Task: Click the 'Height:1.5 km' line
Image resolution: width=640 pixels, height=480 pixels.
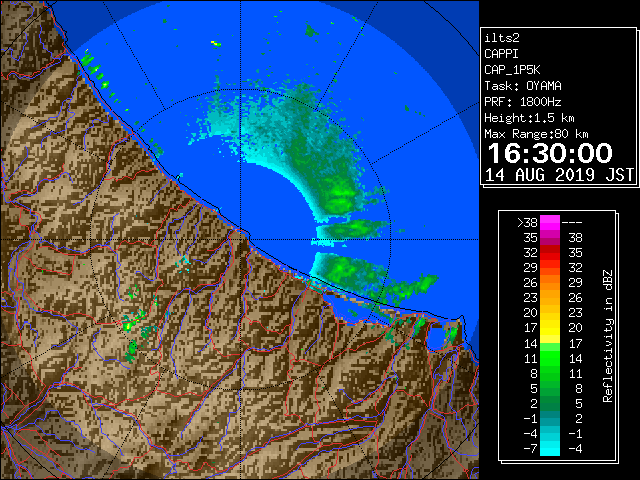Action: pos(529,118)
